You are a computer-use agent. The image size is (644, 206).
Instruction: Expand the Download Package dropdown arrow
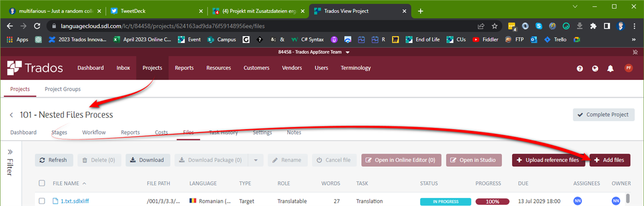255,160
